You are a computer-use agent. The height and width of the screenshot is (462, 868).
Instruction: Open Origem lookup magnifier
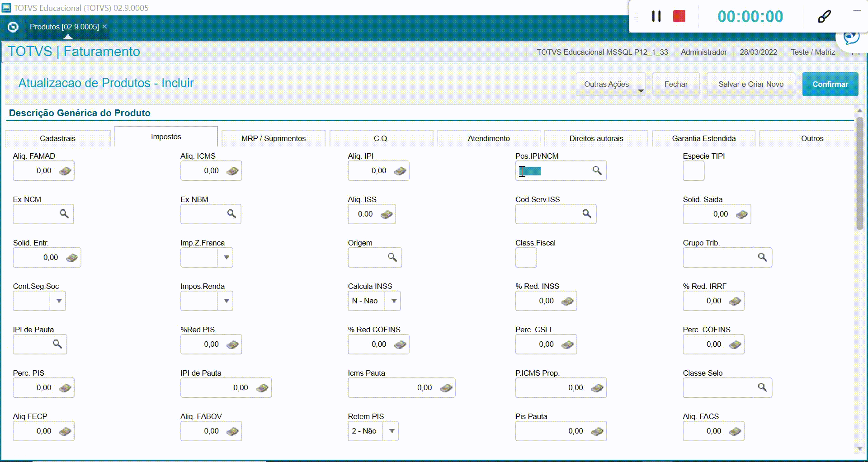392,257
